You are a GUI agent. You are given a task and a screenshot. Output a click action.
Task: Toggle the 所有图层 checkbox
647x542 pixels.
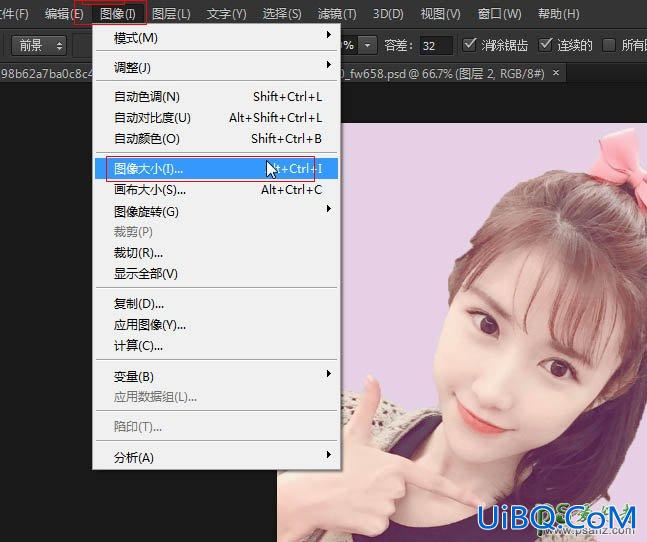tap(609, 45)
